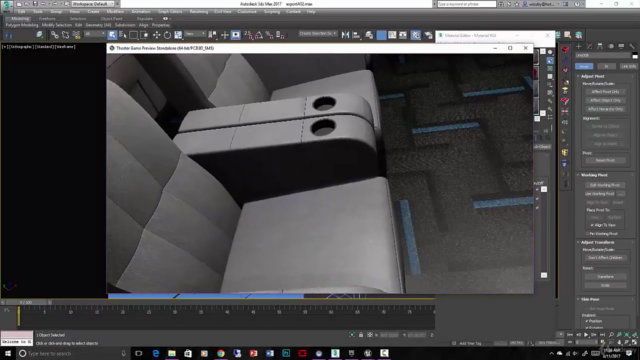Open Microsoft Edge from the taskbar
Screen dimensions: 640x360
tap(156, 353)
